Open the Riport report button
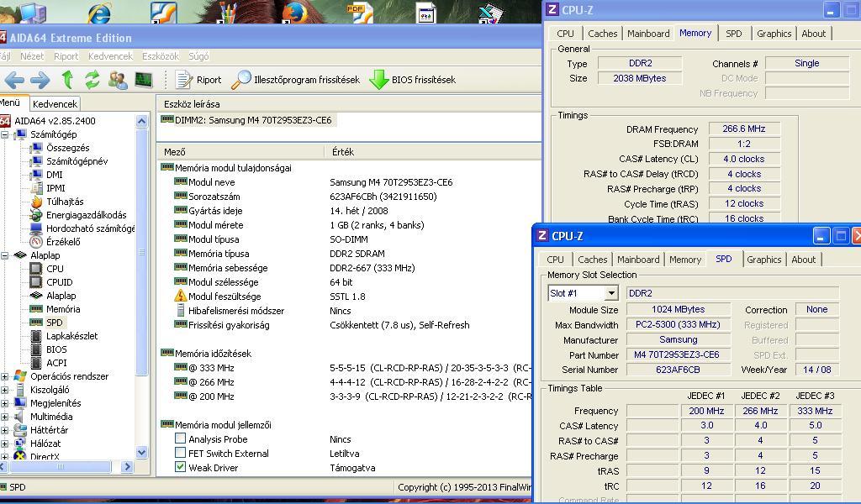 pyautogui.click(x=198, y=80)
